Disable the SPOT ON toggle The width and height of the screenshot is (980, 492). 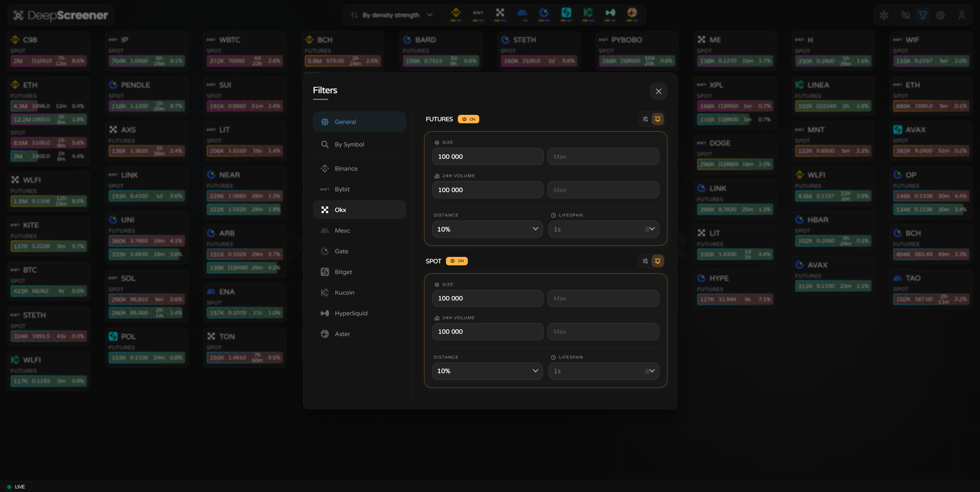pos(457,261)
